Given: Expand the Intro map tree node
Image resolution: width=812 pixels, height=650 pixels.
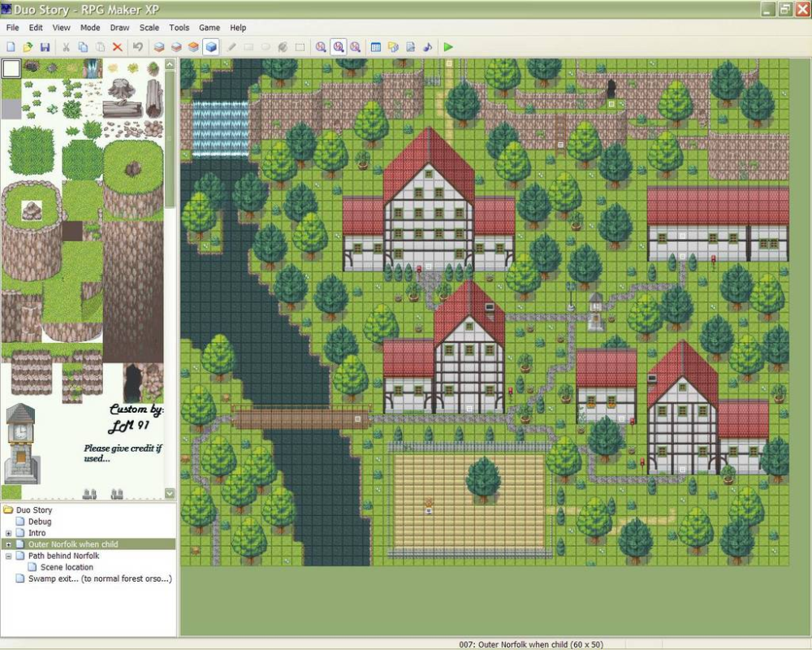Looking at the screenshot, I should 8,533.
